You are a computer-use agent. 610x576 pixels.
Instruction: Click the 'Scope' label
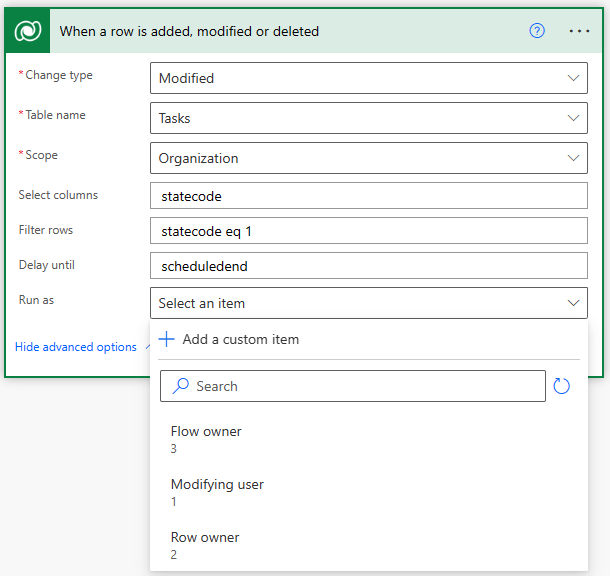point(41,155)
